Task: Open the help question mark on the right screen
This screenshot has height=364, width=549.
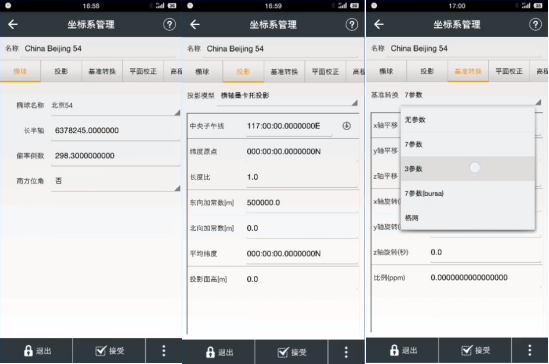Action: click(x=535, y=24)
